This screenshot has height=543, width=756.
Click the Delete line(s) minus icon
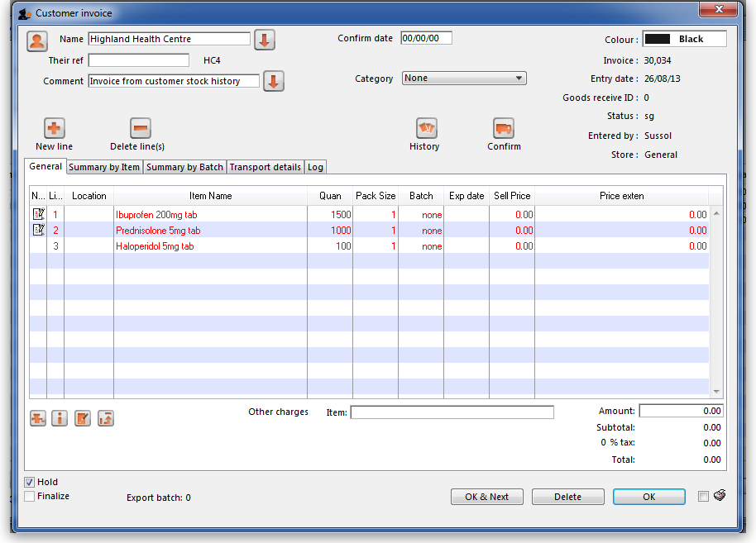point(141,128)
